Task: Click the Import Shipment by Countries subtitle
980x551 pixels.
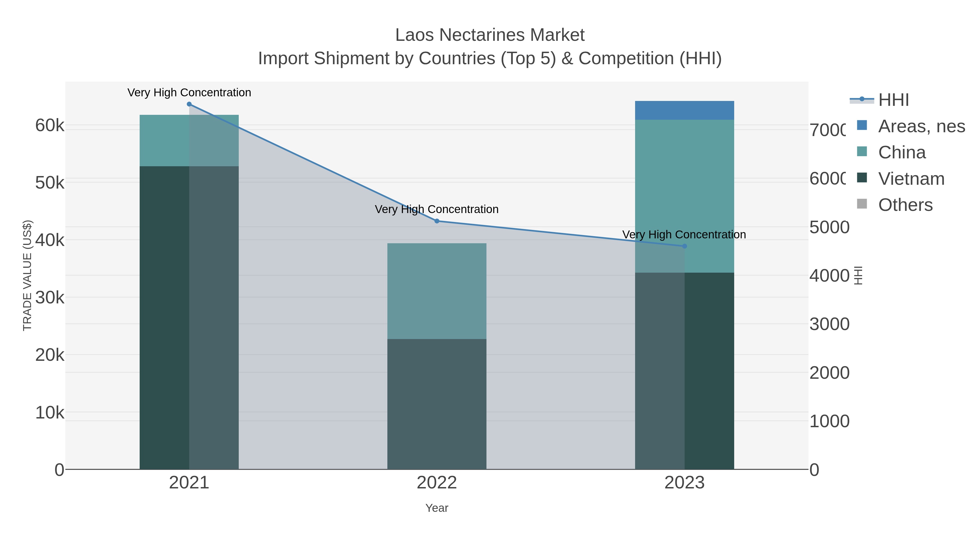Action: [490, 59]
